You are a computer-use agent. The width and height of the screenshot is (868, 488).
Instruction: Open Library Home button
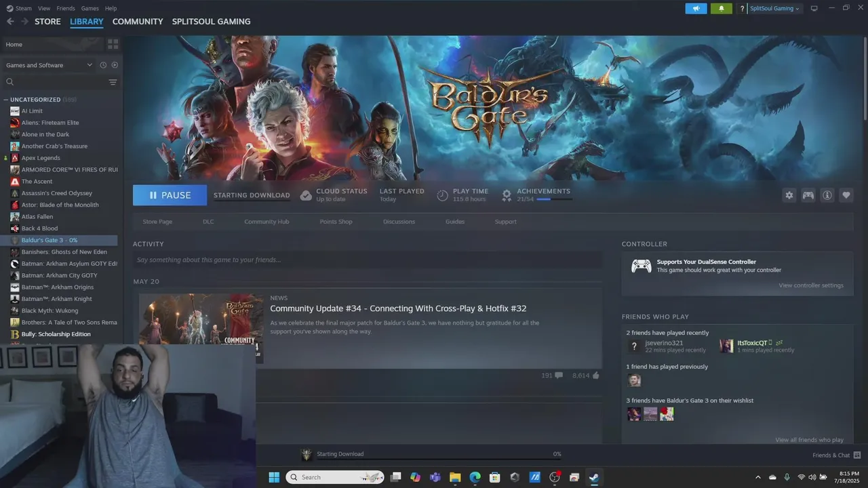(x=52, y=44)
